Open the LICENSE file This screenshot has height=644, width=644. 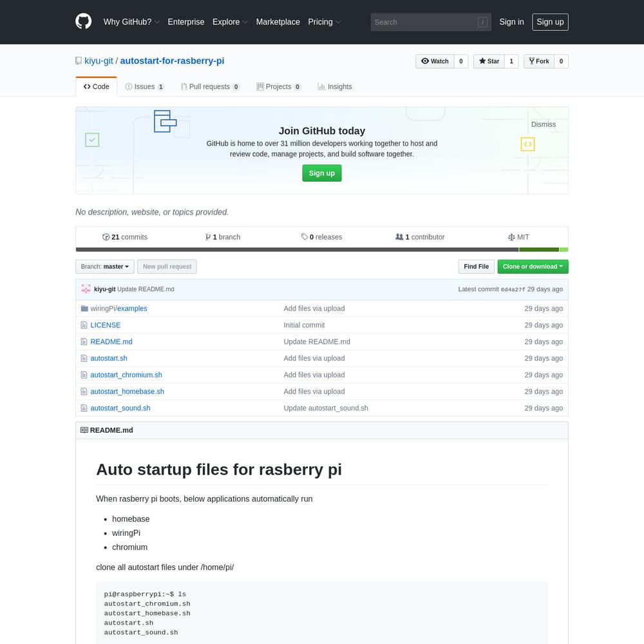coord(106,325)
